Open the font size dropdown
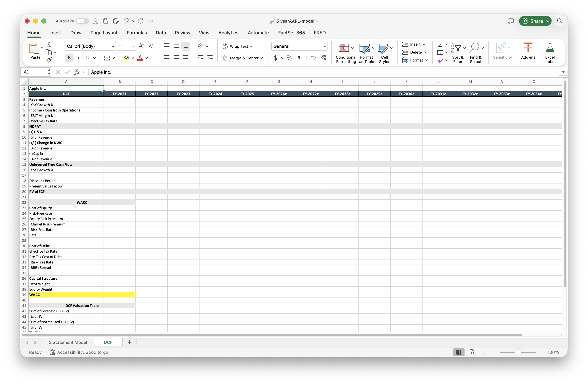The height and width of the screenshot is (384, 588). pos(133,46)
